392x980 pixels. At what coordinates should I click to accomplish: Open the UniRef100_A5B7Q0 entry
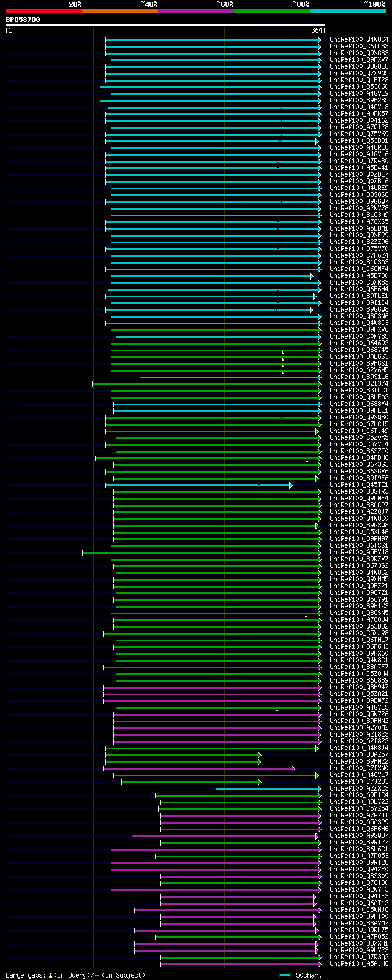(359, 275)
